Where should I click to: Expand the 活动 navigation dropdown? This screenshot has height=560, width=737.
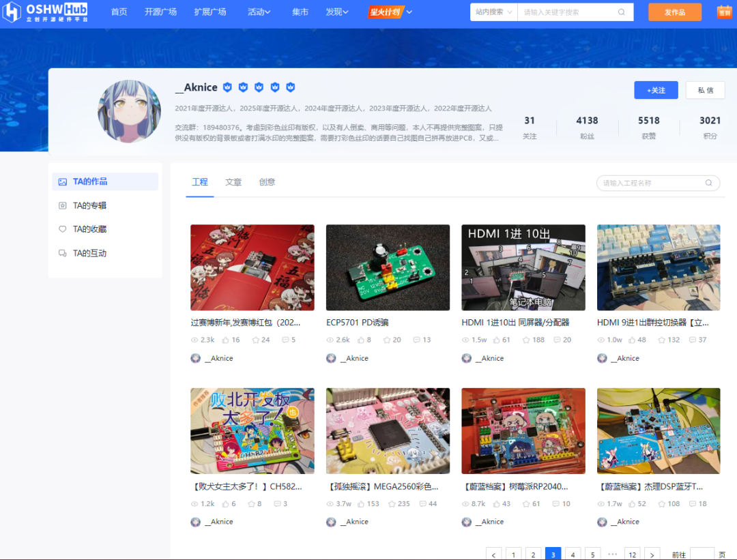coord(259,12)
